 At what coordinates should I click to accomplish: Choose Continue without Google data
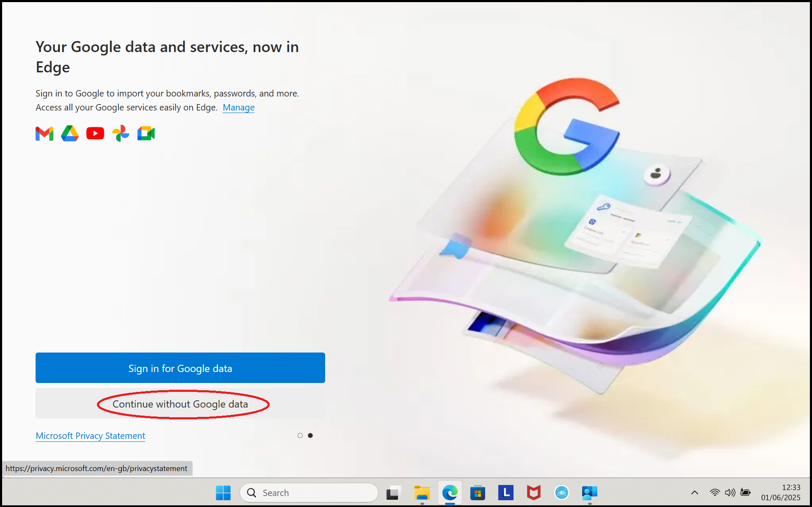tap(180, 404)
